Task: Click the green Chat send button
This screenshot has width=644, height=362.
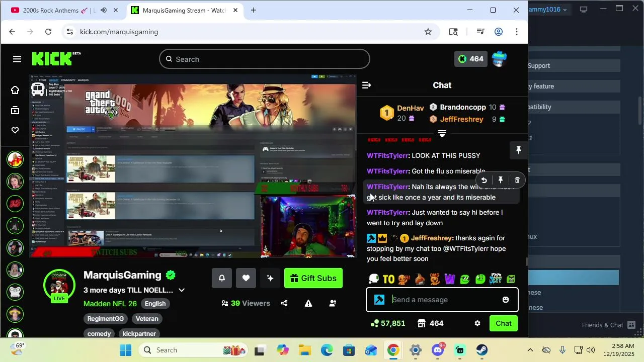Action: [x=504, y=323]
